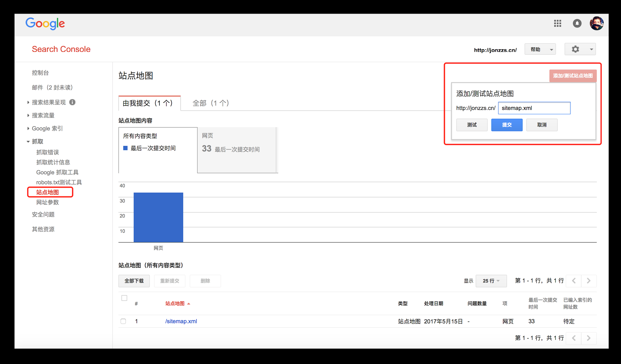Viewport: 621px width, 364px height.
Task: Click the blue 提交 button
Action: 506,125
